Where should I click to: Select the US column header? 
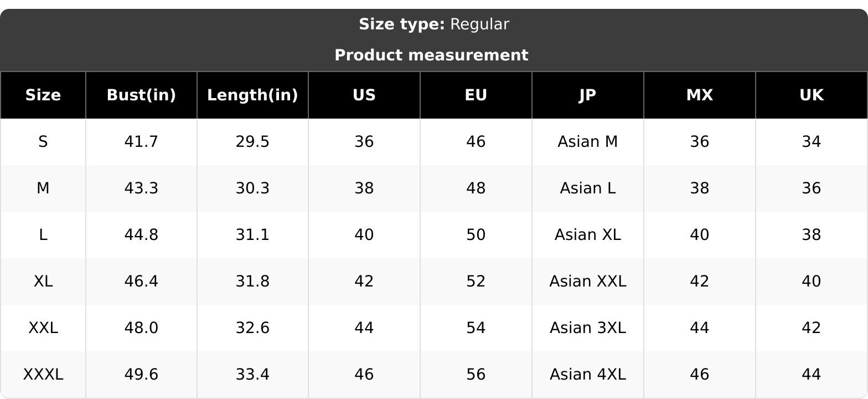(x=364, y=95)
